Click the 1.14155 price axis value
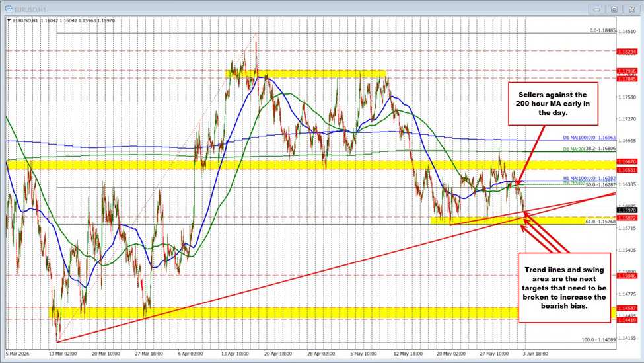The width and height of the screenshot is (644, 363). pos(627,338)
